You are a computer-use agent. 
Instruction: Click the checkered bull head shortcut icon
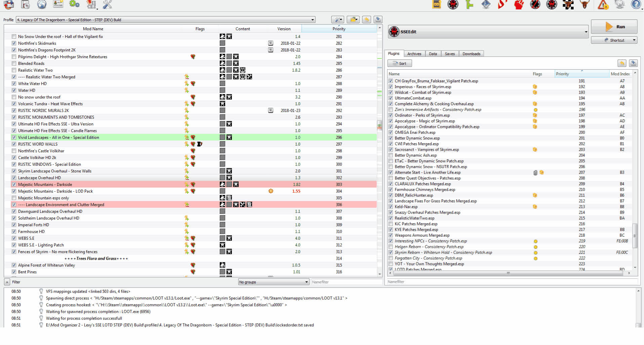[568, 4]
